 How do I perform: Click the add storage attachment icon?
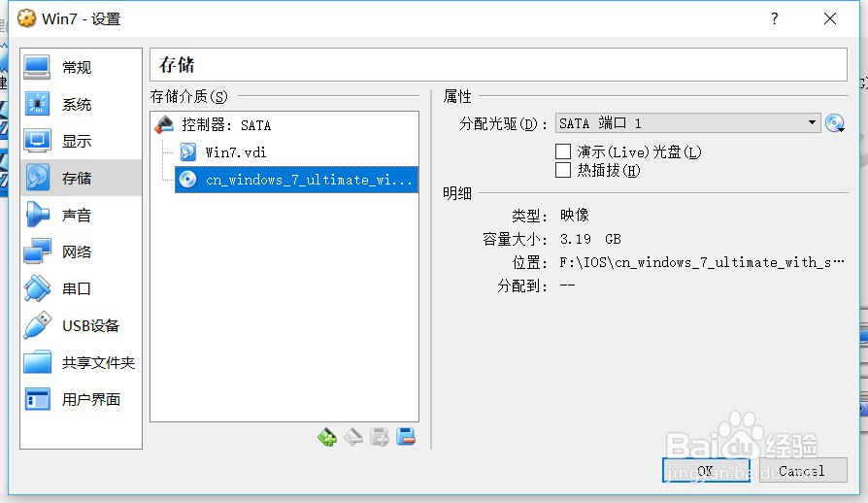click(380, 437)
